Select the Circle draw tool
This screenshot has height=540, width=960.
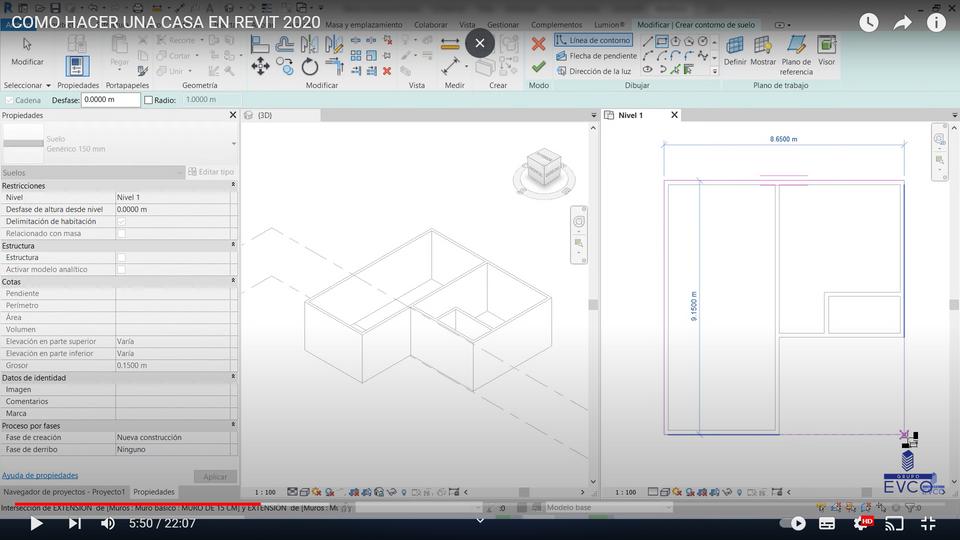[x=703, y=42]
